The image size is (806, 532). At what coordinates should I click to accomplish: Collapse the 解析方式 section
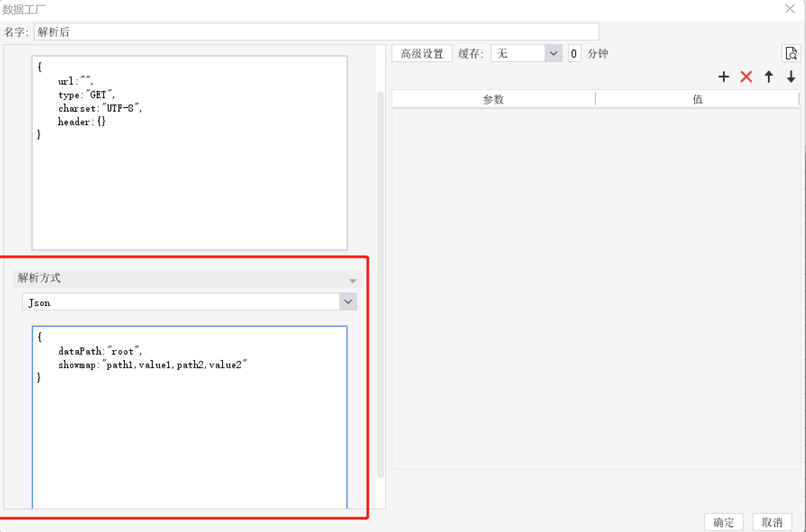pyautogui.click(x=352, y=280)
